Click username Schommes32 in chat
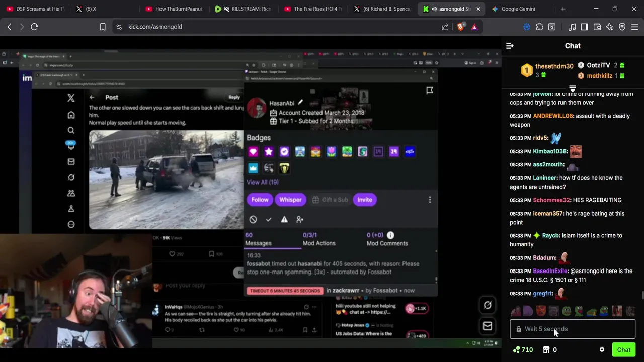Screen dimensions: 644x362 click(x=551, y=200)
